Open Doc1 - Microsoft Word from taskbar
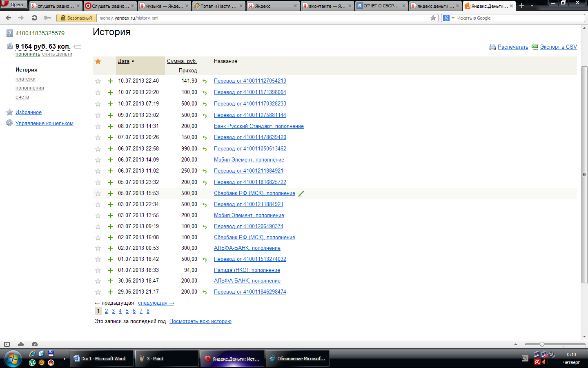 tap(102, 359)
